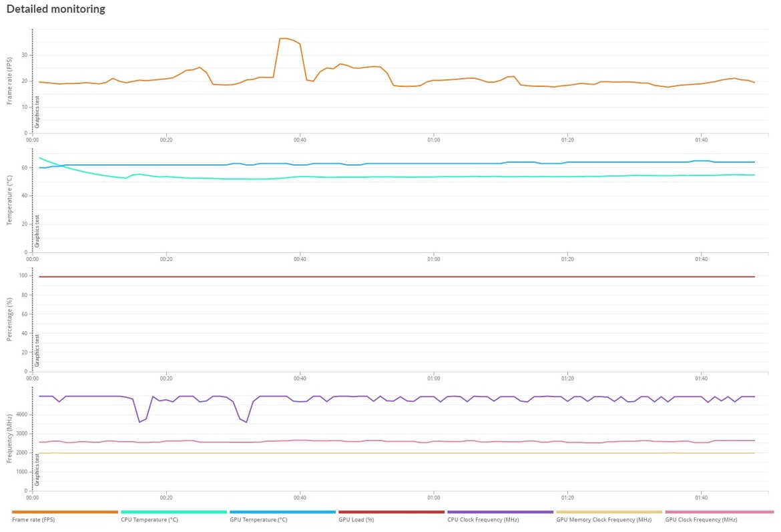Click the 100 value on the percentage axis
The height and width of the screenshot is (532, 781).
(23, 276)
